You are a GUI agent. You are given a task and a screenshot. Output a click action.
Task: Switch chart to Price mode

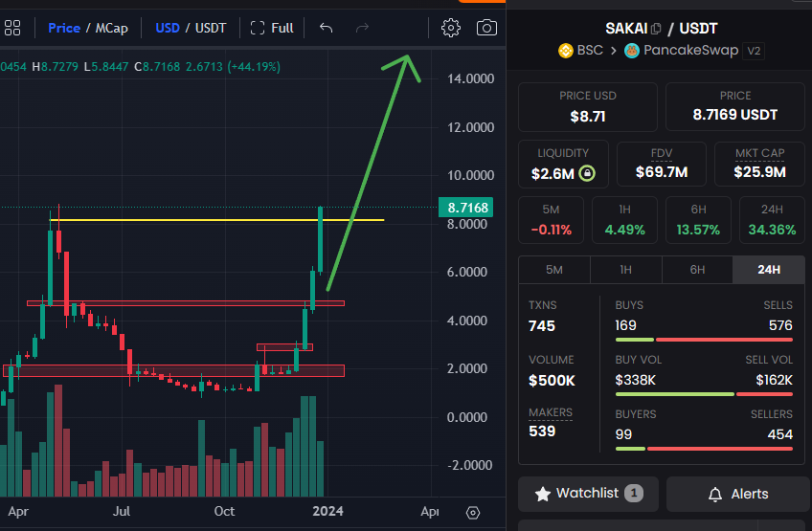coord(64,28)
